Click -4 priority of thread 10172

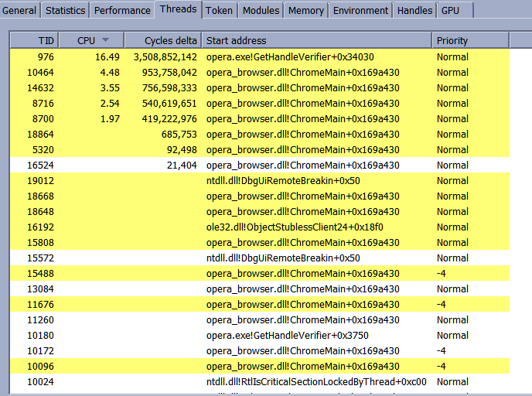(x=441, y=351)
